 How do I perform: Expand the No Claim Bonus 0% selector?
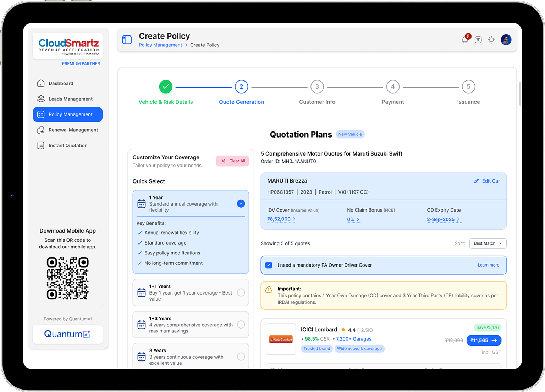tap(353, 220)
